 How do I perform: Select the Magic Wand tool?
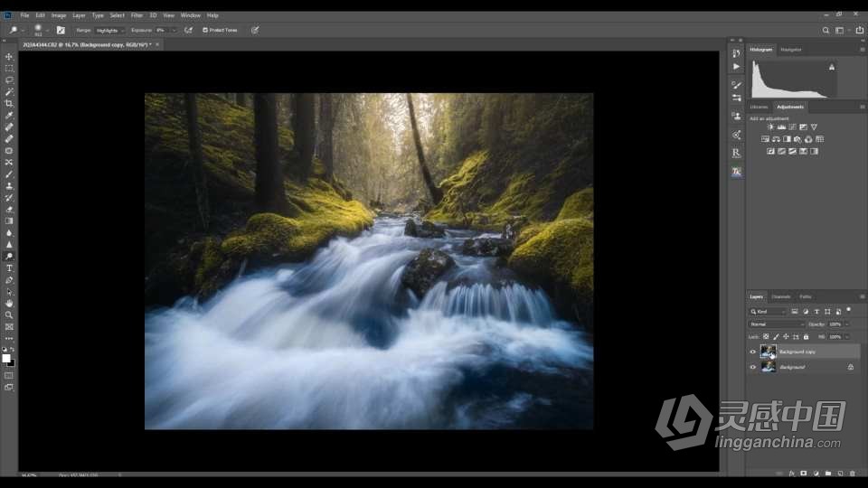coord(9,92)
